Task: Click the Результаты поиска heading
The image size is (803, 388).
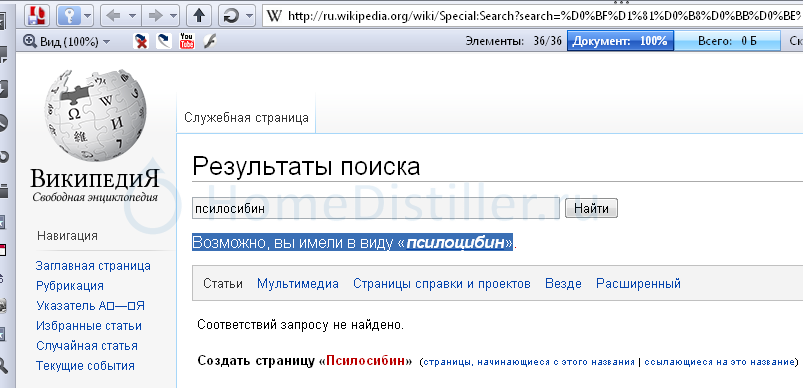Action: coord(306,167)
